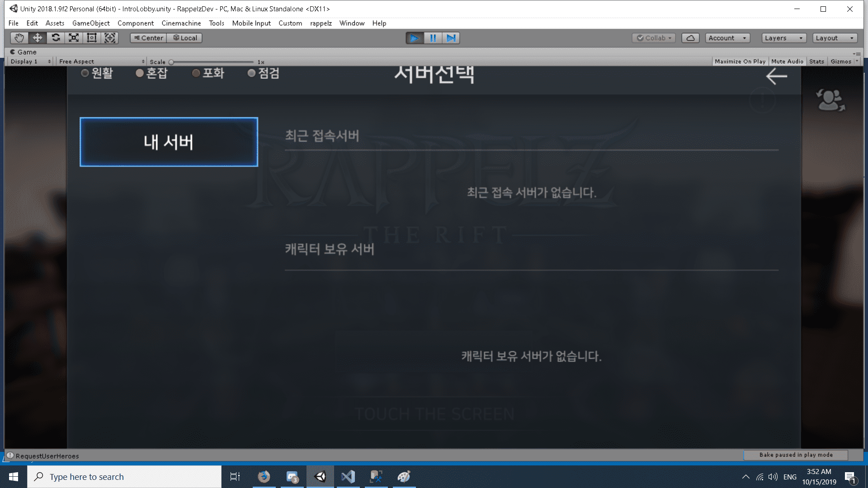The width and height of the screenshot is (868, 488).
Task: Open the Window menu item
Action: pos(352,23)
